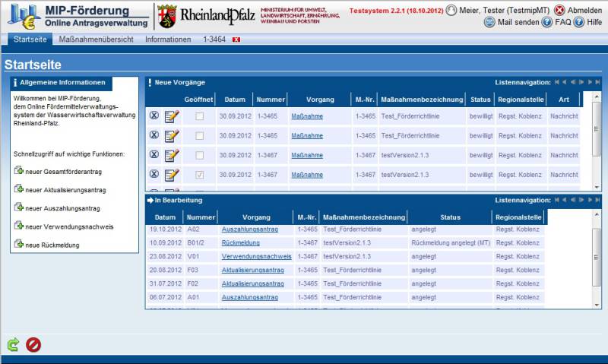Open Auszahlungsantrag link numbered A01

(x=250, y=297)
